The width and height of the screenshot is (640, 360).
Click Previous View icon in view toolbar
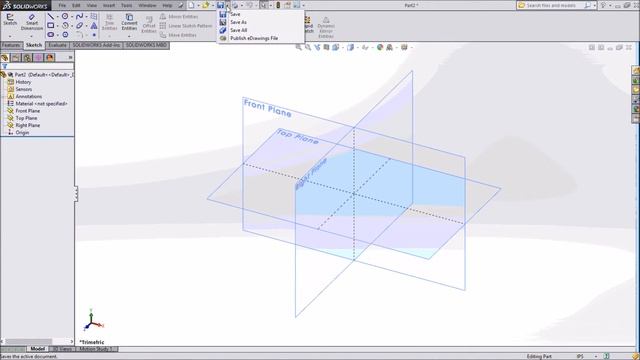pyautogui.click(x=317, y=47)
